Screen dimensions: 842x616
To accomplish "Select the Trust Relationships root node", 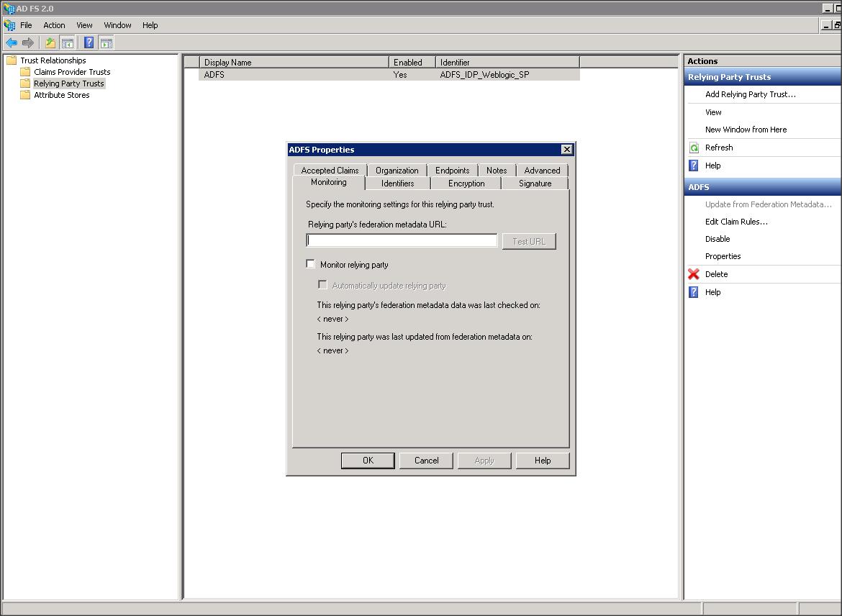I will click(x=53, y=60).
